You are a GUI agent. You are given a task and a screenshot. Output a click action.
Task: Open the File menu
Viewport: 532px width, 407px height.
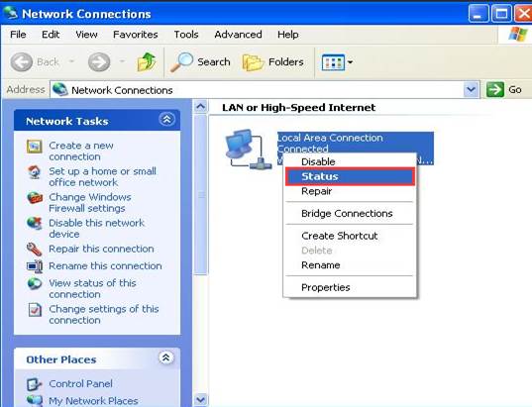click(18, 35)
